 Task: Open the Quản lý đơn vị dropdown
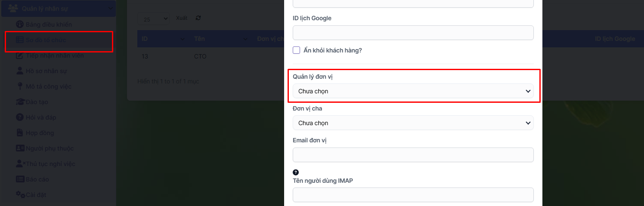pos(413,91)
